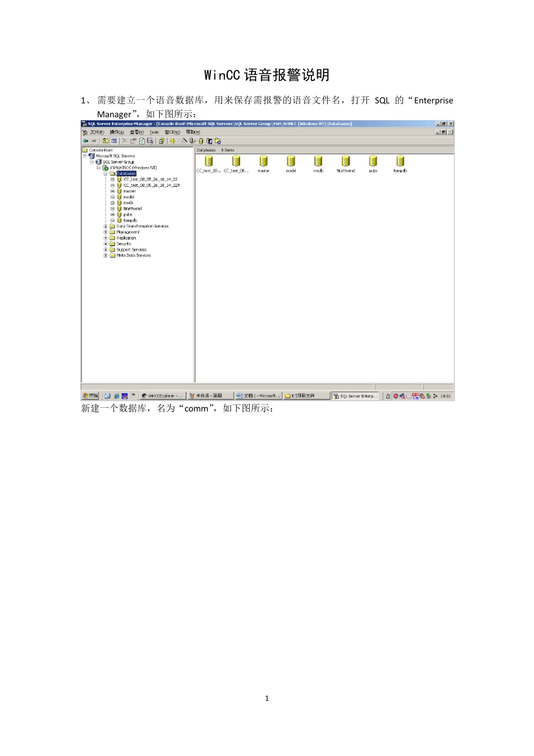This screenshot has height=756, width=534.
Task: Select the pubs database in the tree
Action: click(128, 214)
